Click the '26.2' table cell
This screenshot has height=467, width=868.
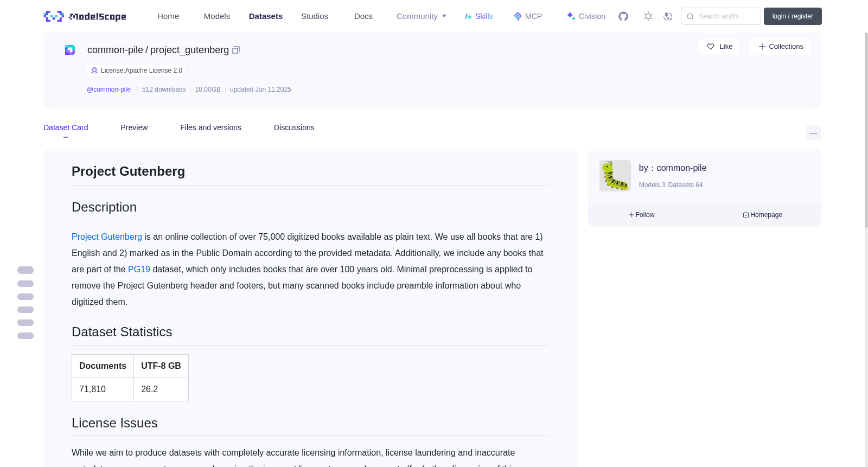tap(161, 389)
